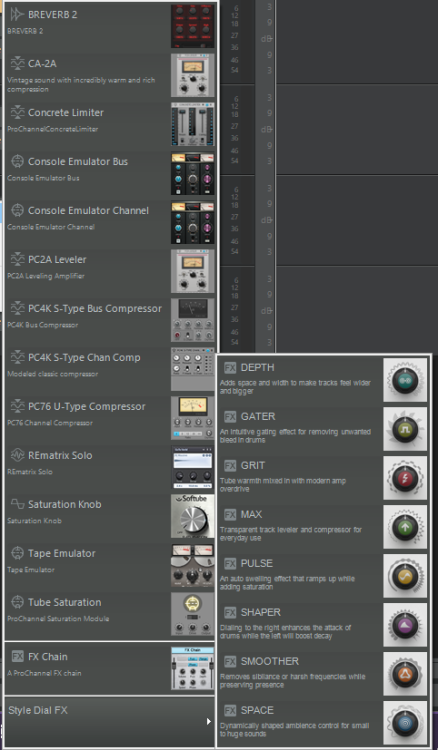Insert the BREVERB 2 module

[110, 25]
